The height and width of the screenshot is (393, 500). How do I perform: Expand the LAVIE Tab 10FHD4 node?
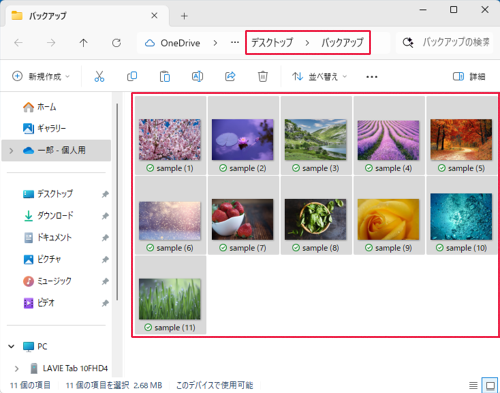pos(17,369)
